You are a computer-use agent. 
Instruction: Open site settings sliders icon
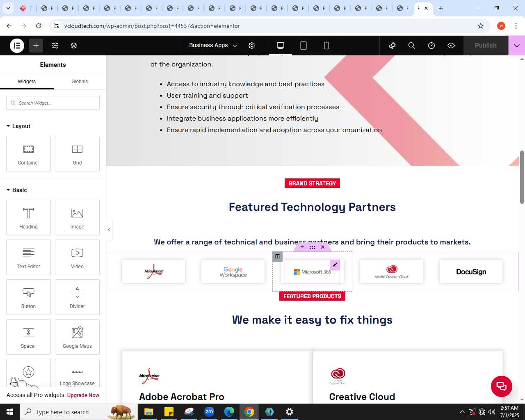tap(55, 46)
